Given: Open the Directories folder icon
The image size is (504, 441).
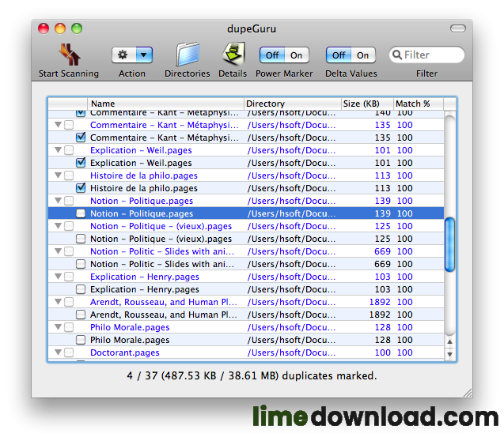Looking at the screenshot, I should point(187,55).
